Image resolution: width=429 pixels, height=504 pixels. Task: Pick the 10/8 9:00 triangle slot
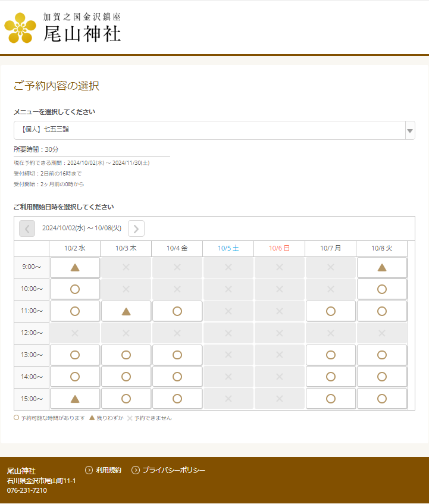coord(382,267)
